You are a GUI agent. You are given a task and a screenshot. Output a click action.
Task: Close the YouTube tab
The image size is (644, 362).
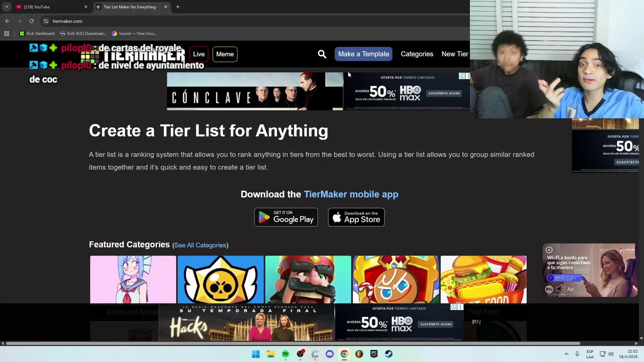86,7
